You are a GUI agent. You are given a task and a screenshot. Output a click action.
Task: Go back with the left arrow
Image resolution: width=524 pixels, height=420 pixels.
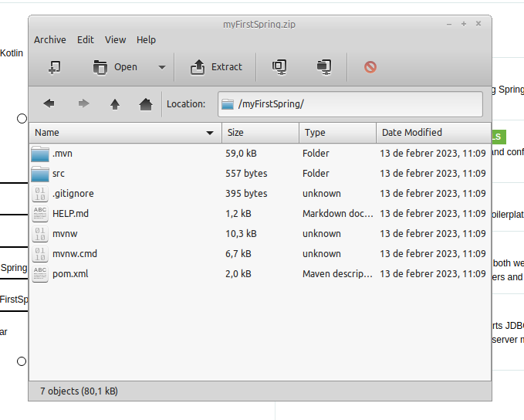(x=49, y=103)
